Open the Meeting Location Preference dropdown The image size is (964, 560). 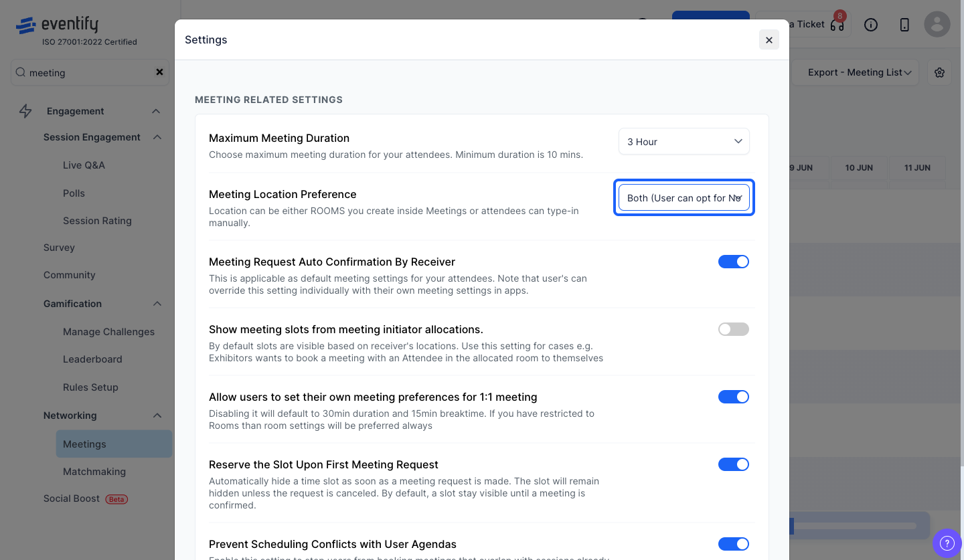[x=684, y=197]
